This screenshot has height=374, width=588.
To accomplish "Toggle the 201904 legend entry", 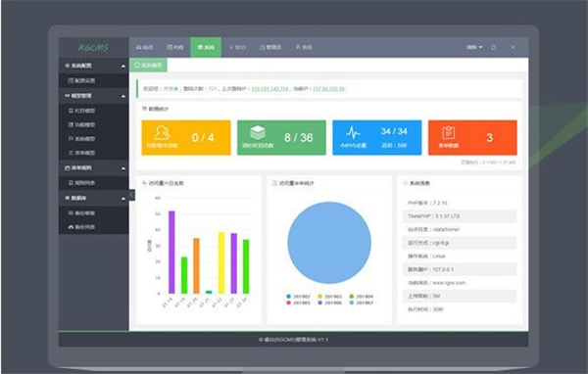I will [362, 297].
